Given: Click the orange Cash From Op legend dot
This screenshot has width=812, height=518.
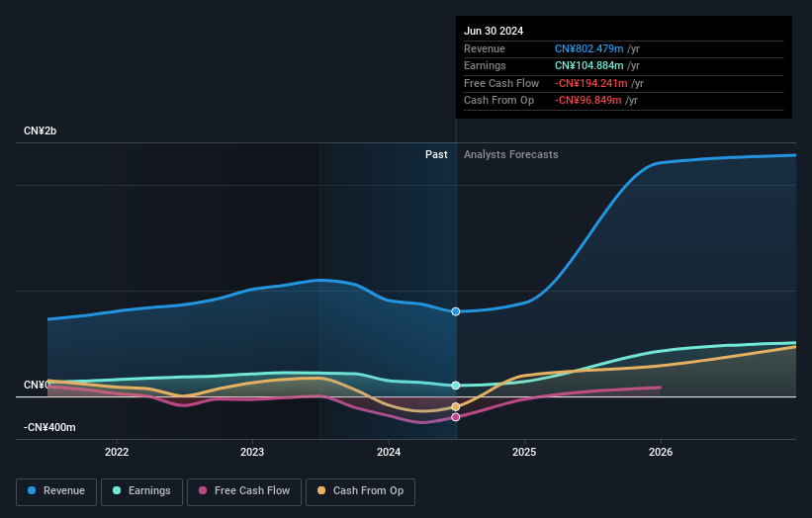Looking at the screenshot, I should [x=321, y=490].
